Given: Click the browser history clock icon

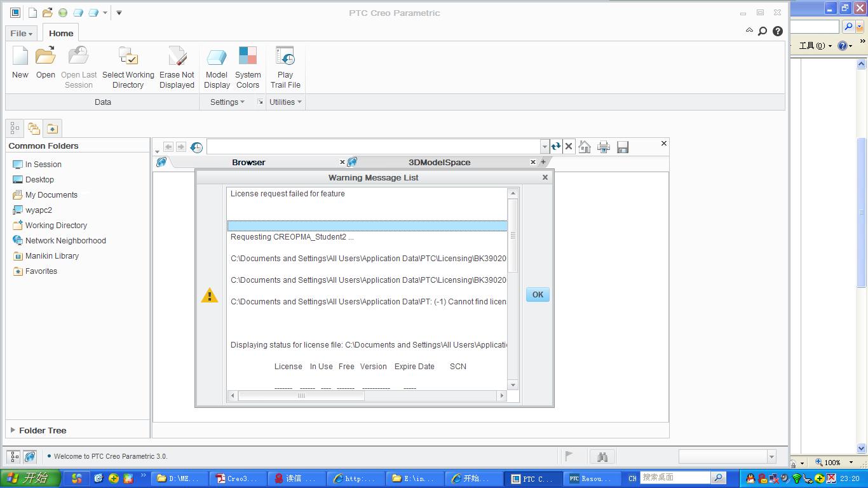Looking at the screenshot, I should pos(196,147).
